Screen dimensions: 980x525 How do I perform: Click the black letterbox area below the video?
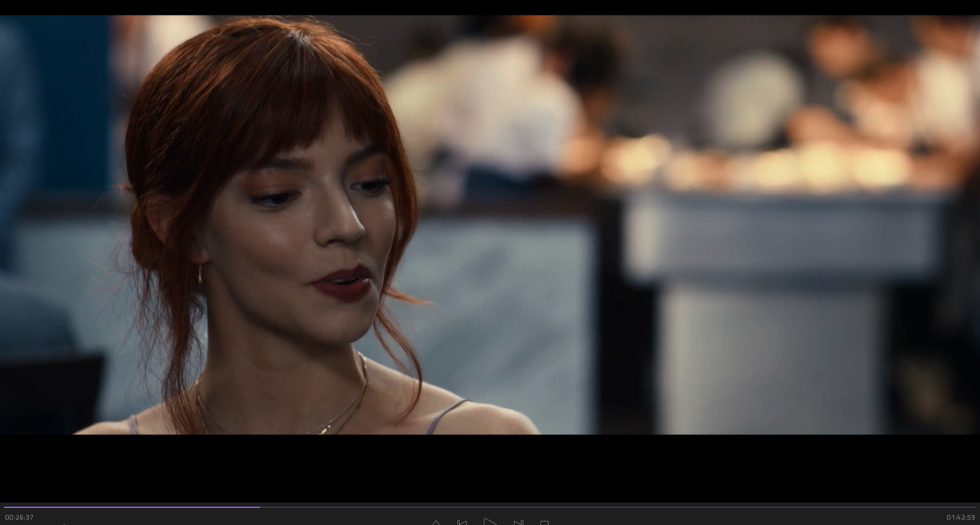(x=490, y=468)
